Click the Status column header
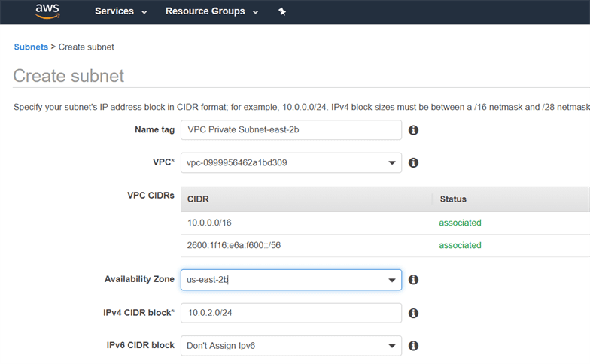The image size is (590, 364). coord(453,199)
